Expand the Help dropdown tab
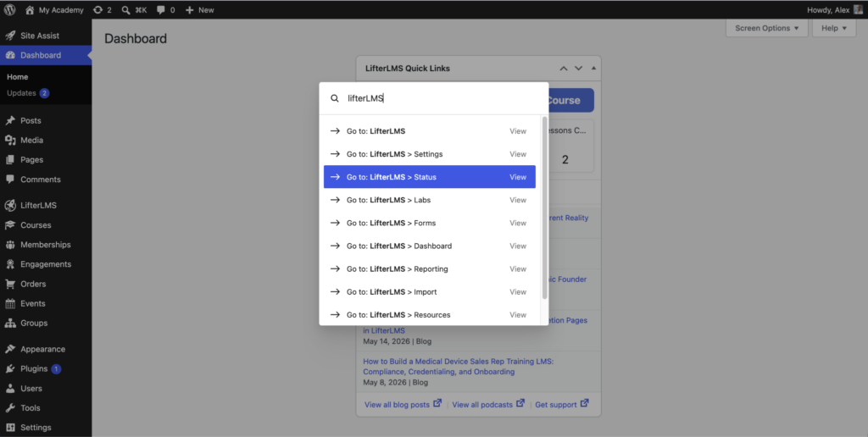 pos(834,28)
